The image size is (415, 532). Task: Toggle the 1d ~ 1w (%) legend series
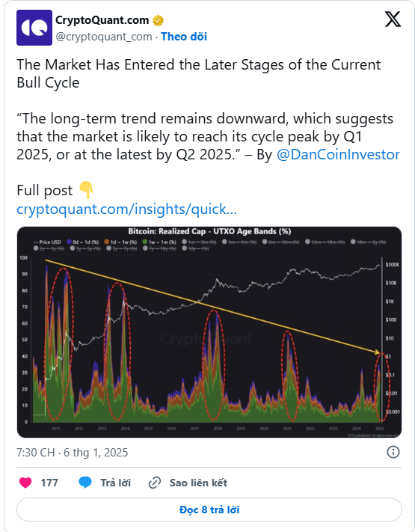click(120, 242)
